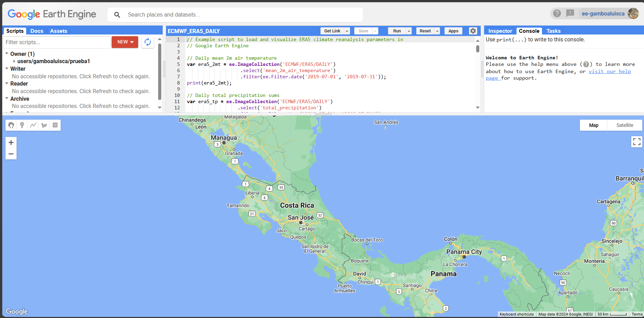This screenshot has width=644, height=318.
Task: Select the draw line tool
Action: (33, 125)
